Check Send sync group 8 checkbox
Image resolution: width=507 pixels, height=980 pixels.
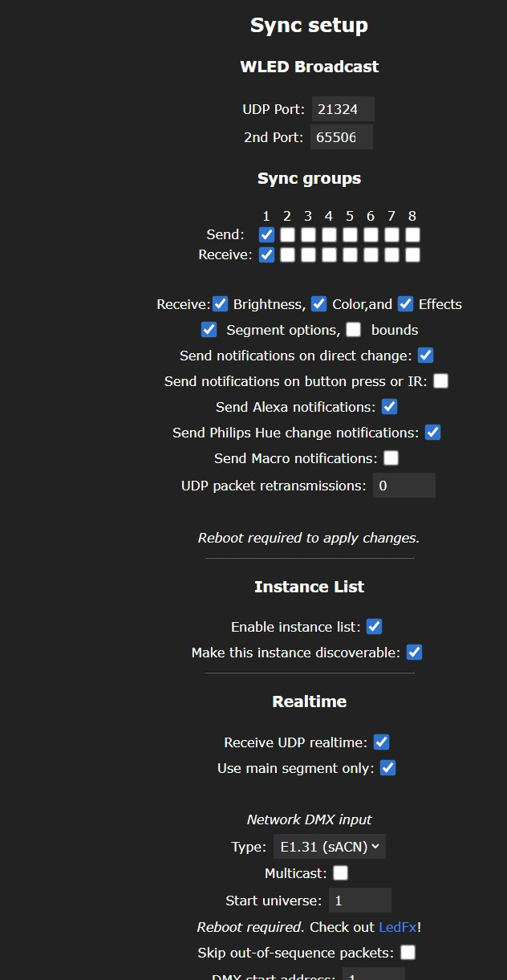point(412,234)
